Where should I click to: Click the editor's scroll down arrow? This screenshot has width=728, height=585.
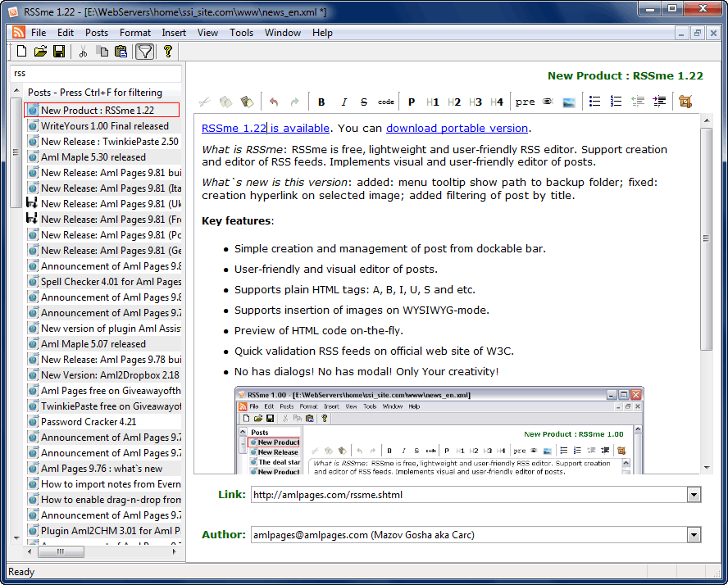(706, 468)
